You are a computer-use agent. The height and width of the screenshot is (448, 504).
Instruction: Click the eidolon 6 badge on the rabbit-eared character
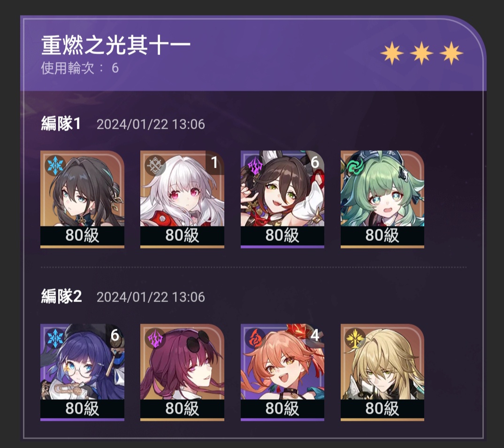click(x=315, y=162)
